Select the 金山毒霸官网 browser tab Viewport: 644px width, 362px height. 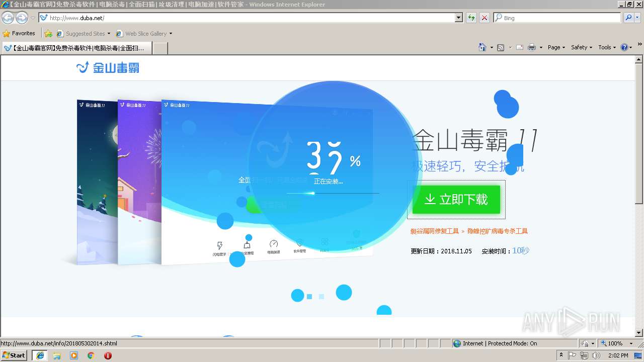tap(76, 48)
